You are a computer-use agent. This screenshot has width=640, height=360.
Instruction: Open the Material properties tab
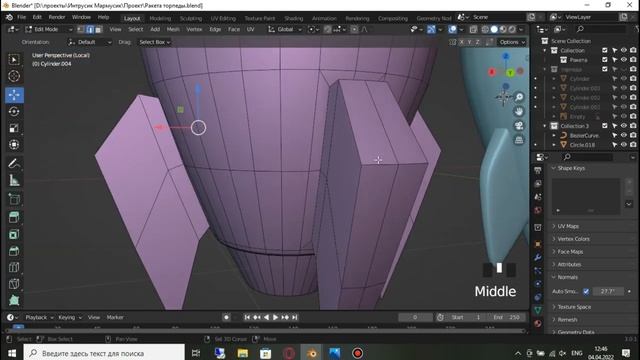(x=538, y=324)
